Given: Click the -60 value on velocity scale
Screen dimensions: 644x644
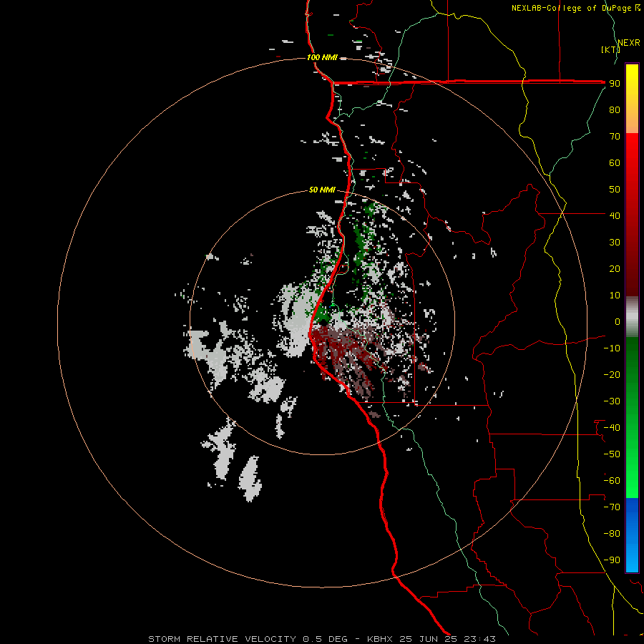Looking at the screenshot, I should 612,481.
